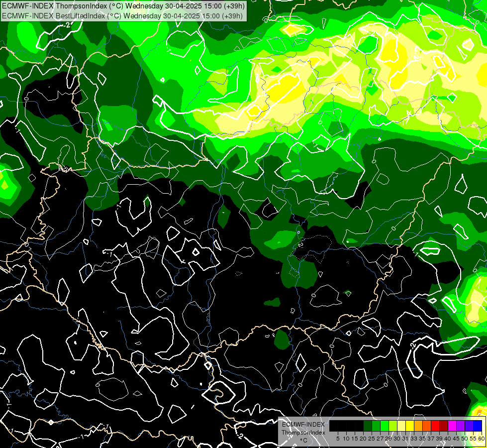Click the orange-red legend swatch for 35-37

click(427, 426)
